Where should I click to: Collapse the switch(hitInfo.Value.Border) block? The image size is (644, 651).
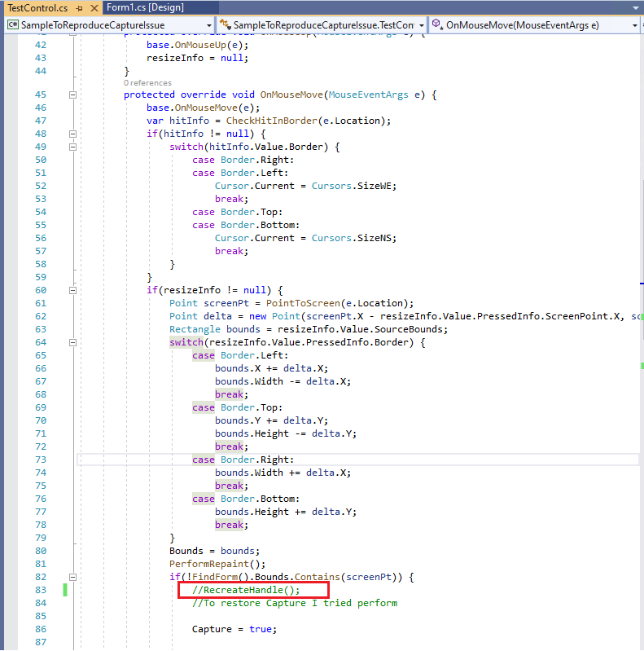[72, 147]
